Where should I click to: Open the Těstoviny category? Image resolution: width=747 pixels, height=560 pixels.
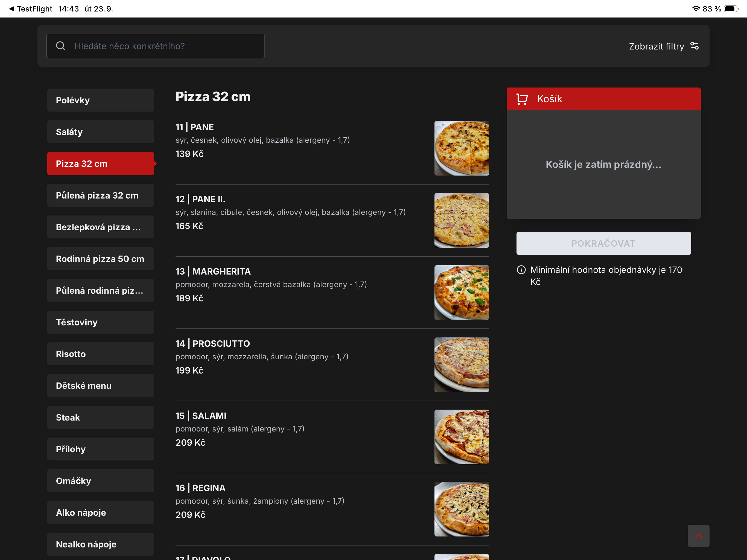tap(101, 323)
